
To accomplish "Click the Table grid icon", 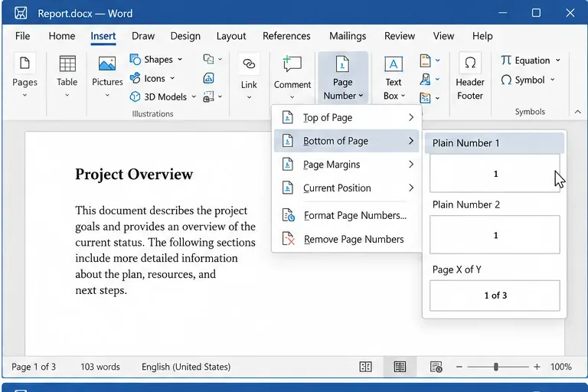I will point(67,64).
